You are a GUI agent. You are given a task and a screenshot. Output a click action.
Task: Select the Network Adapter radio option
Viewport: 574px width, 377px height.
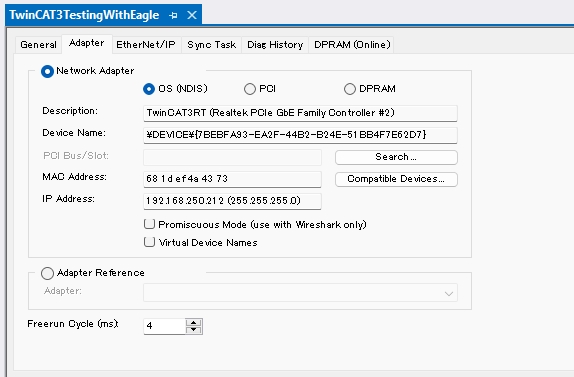(48, 71)
